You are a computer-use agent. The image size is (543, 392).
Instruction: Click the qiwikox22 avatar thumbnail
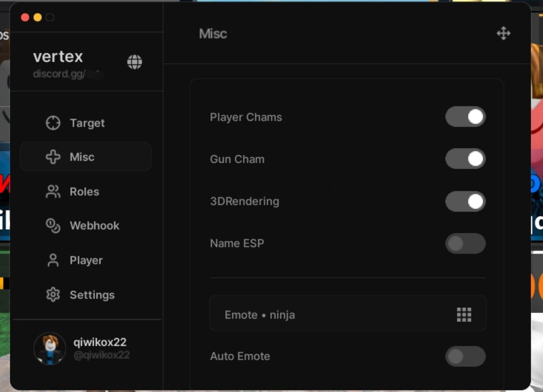pos(50,348)
